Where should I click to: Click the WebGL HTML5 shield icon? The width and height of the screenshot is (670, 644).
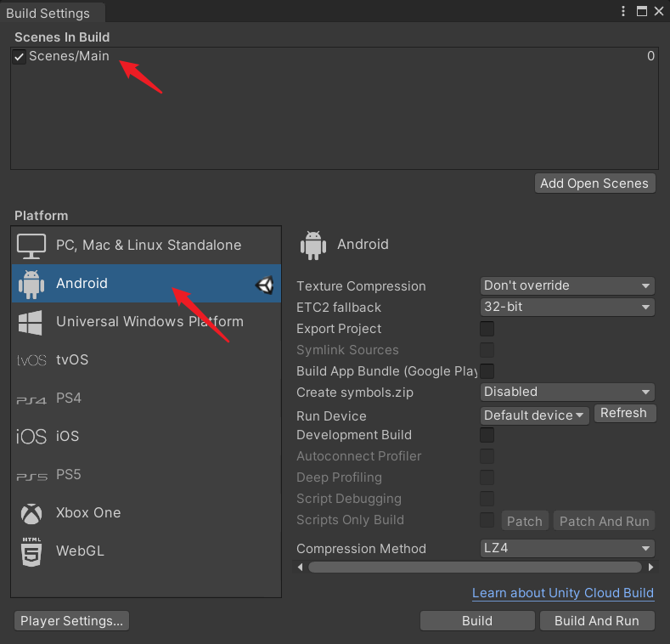point(31,552)
